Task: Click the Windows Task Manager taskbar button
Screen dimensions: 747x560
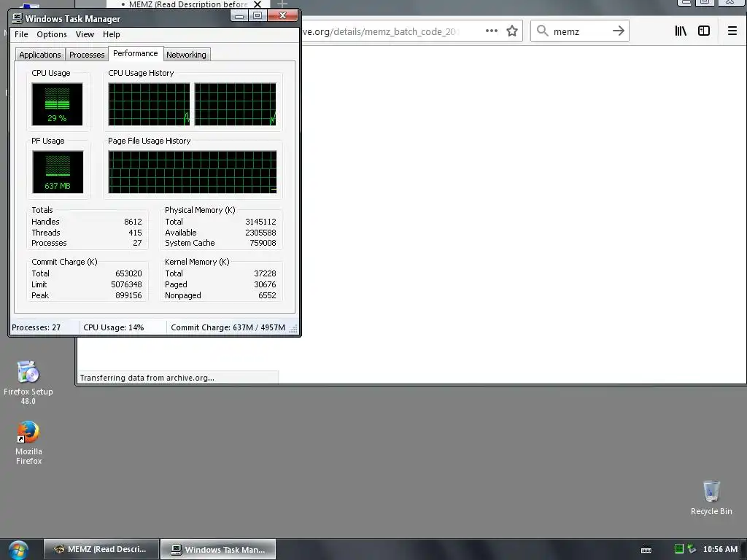Action: tap(218, 549)
